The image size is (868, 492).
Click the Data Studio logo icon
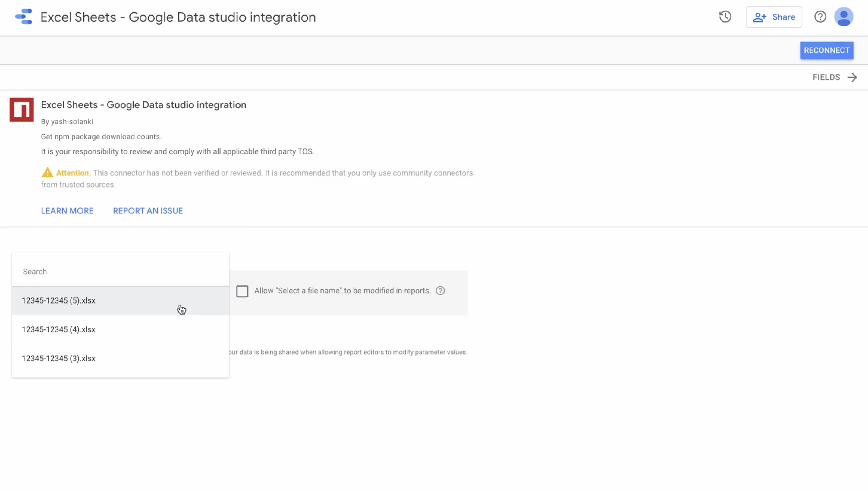coord(24,17)
